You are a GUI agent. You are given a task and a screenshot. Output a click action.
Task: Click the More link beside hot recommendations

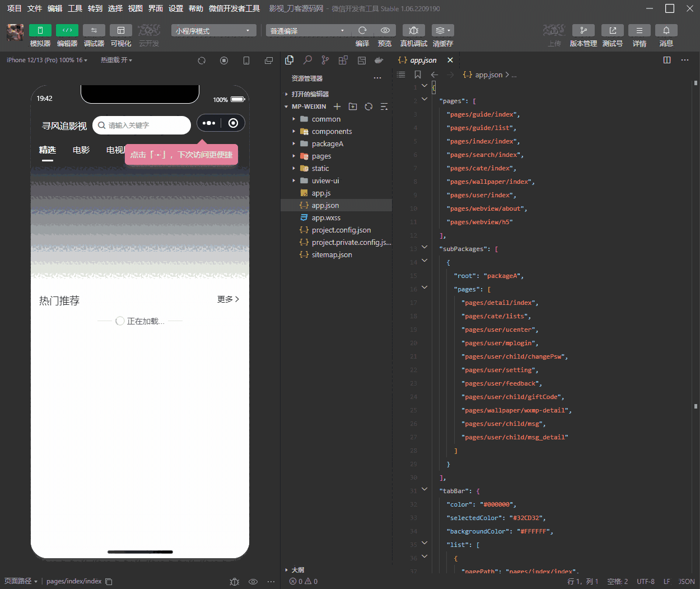(228, 299)
